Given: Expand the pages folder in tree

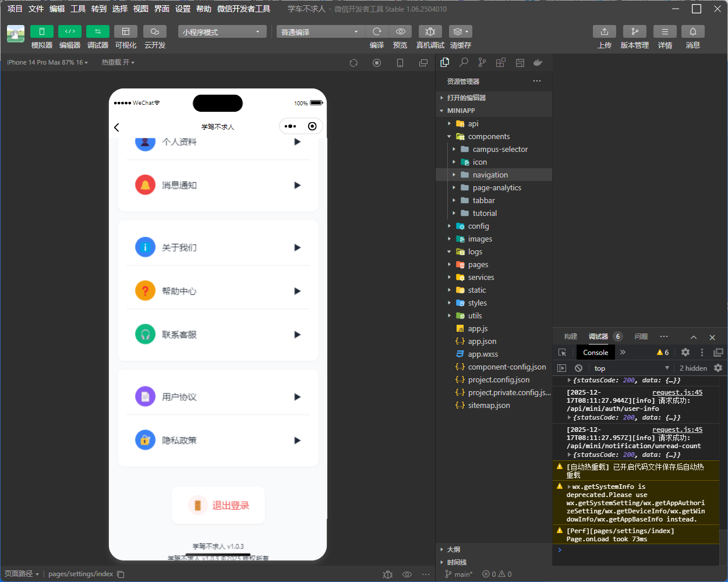Looking at the screenshot, I should [x=478, y=264].
